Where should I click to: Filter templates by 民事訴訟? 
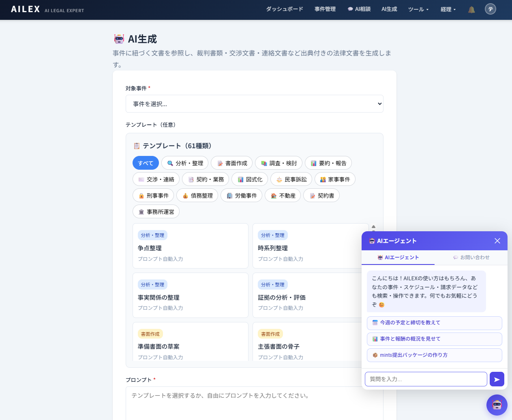point(291,179)
